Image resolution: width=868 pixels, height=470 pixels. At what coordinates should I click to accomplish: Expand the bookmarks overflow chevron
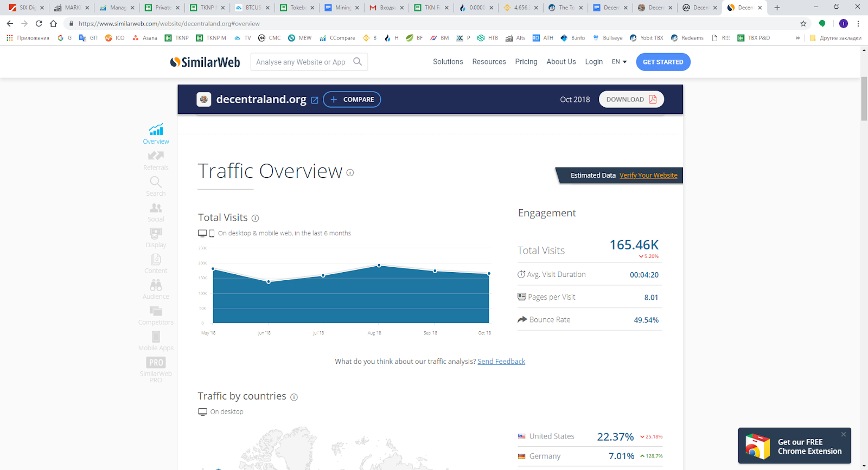797,38
